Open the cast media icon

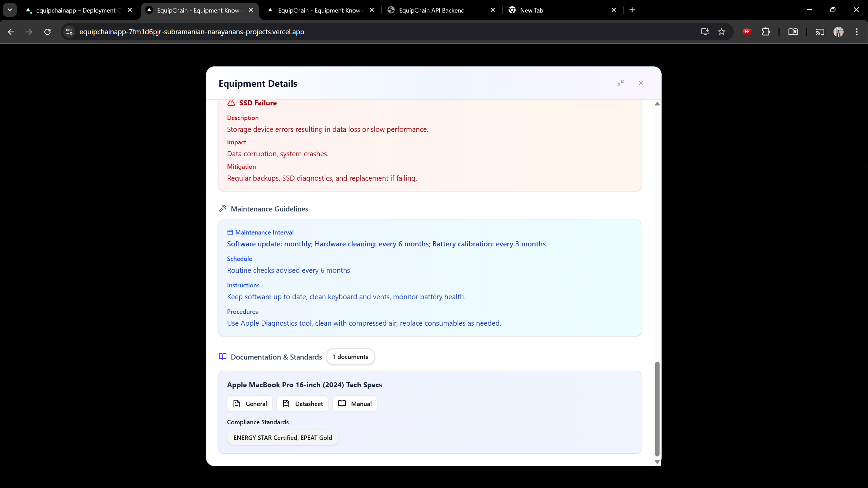(820, 32)
